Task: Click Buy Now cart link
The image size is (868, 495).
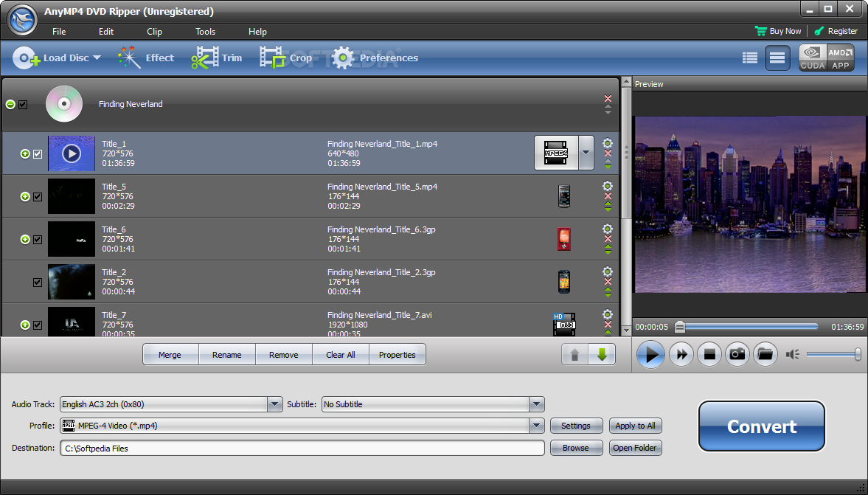Action: coord(778,31)
